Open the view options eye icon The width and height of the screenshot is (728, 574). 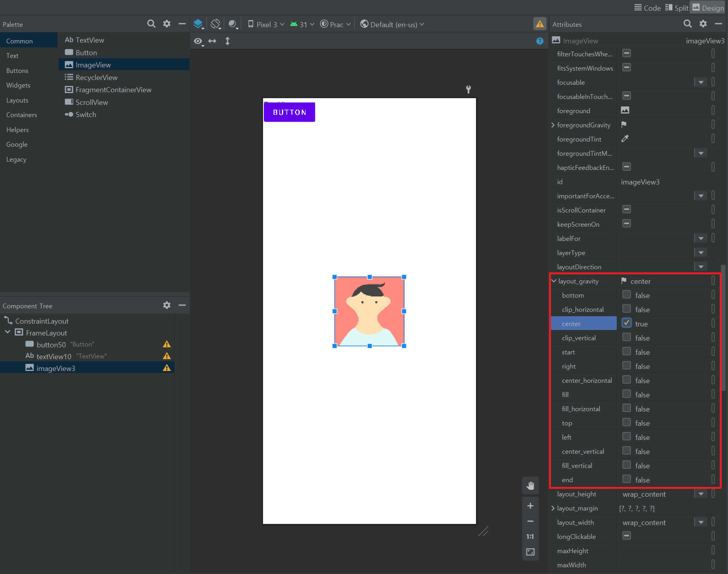[x=198, y=41]
